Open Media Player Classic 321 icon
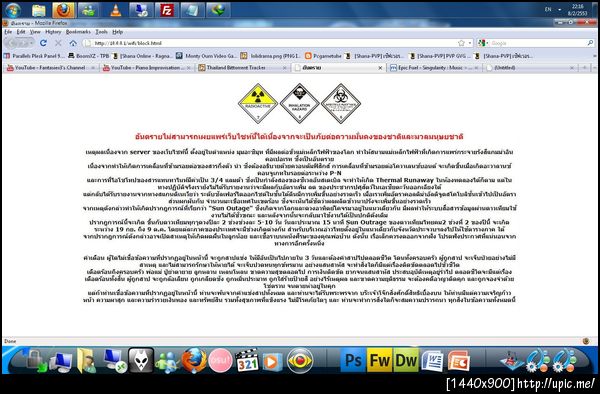The width and height of the screenshot is (600, 394). tap(247, 361)
